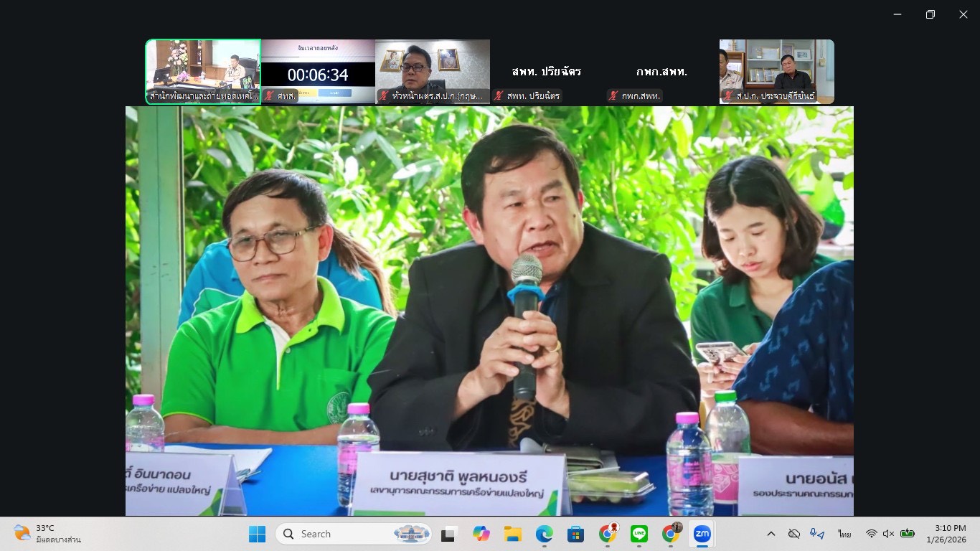
Task: Open LINE from the taskbar
Action: click(x=639, y=534)
